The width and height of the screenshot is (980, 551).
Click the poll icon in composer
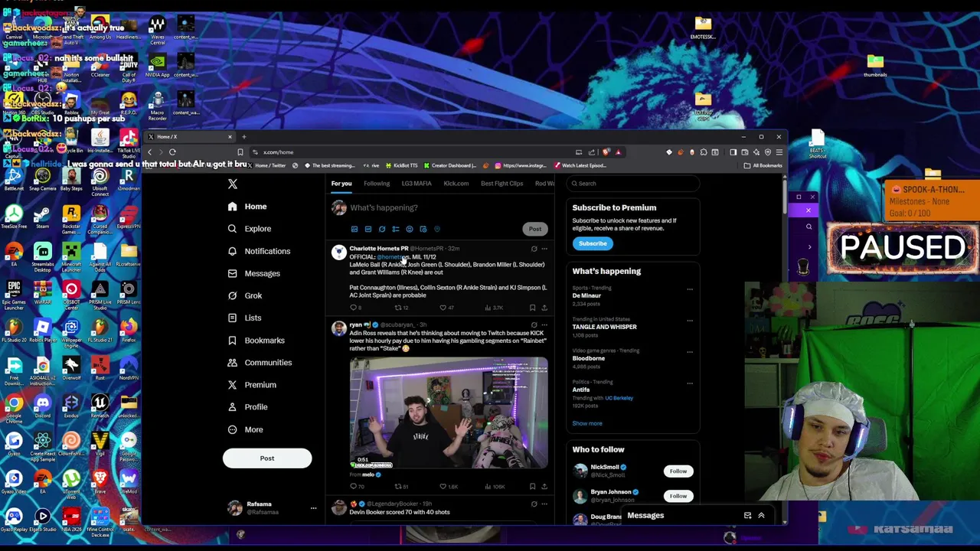396,229
